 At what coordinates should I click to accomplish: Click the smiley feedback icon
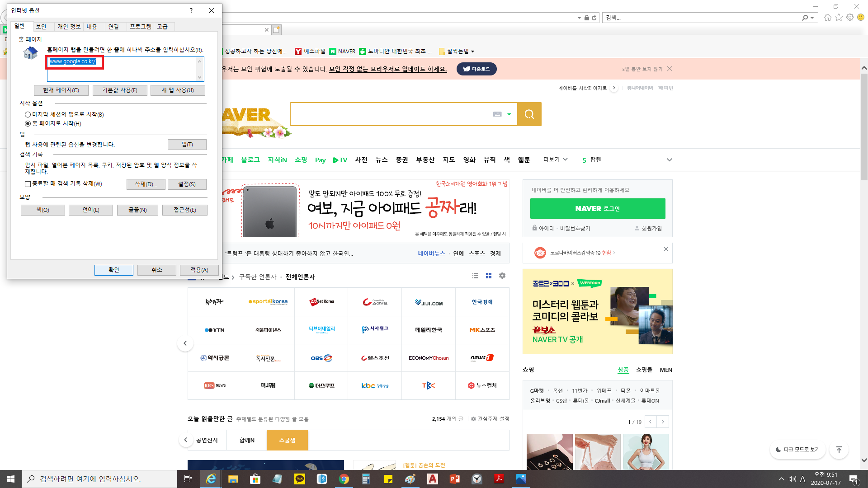[x=861, y=18]
